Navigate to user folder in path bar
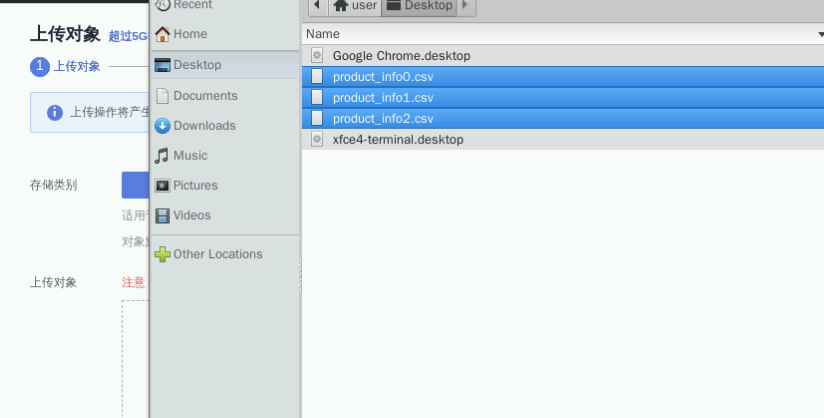The width and height of the screenshot is (824, 418). 355,6
